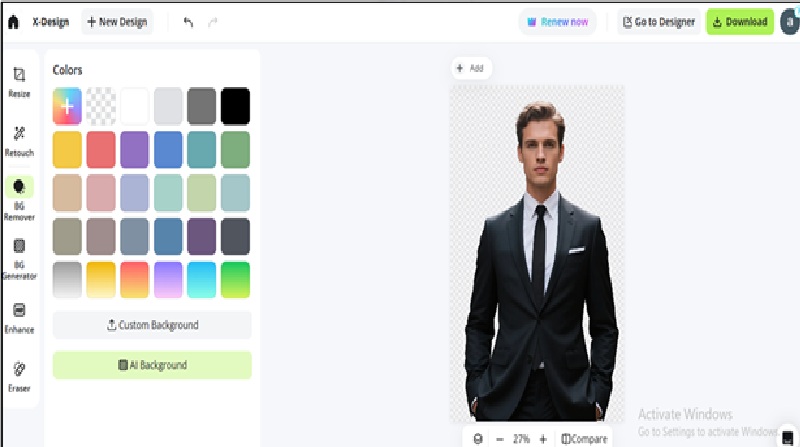Open the user account avatar menu
This screenshot has width=800, height=447.
(789, 22)
